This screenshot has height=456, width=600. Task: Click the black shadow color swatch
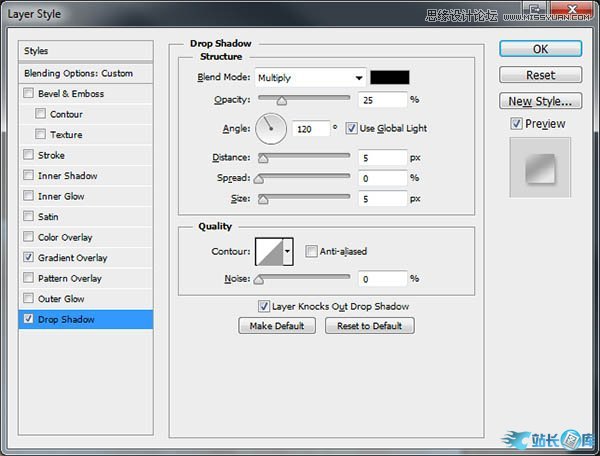(x=390, y=77)
